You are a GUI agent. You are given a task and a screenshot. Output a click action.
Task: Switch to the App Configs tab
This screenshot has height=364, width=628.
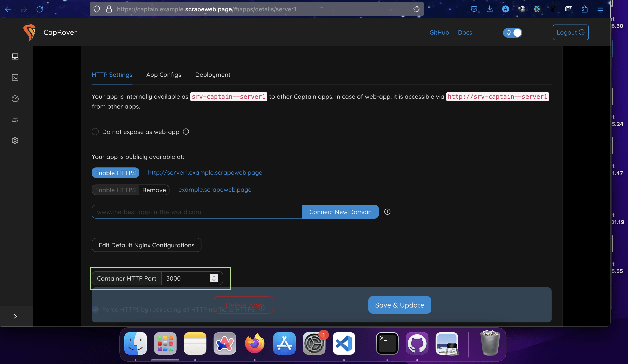[x=164, y=75]
